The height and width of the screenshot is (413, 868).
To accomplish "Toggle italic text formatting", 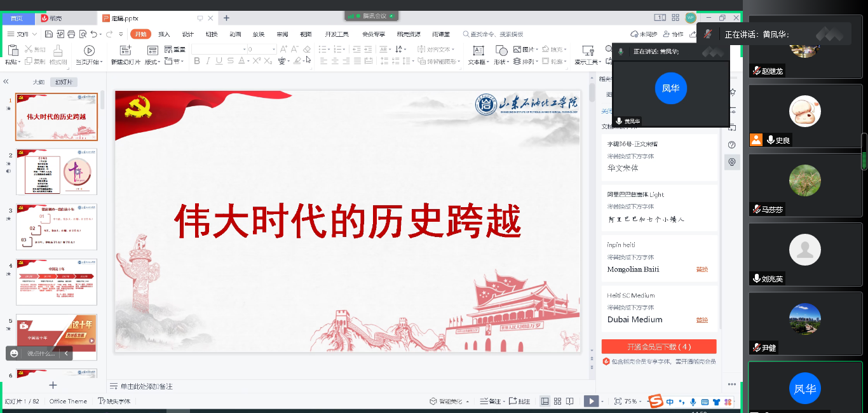I will point(208,61).
